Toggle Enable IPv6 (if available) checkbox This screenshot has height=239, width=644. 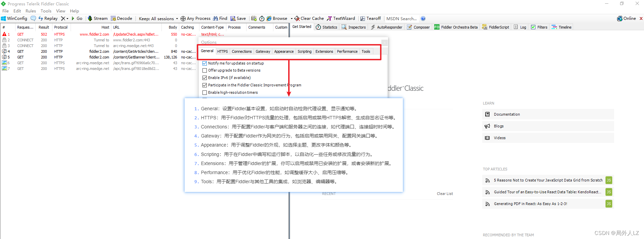pos(204,78)
